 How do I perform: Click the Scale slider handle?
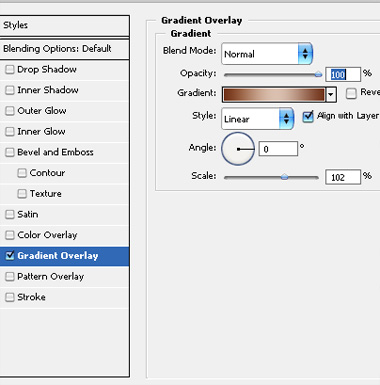coord(284,177)
